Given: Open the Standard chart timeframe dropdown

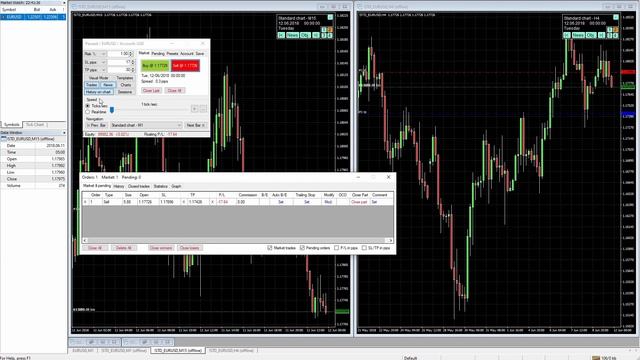Looking at the screenshot, I should click(146, 125).
